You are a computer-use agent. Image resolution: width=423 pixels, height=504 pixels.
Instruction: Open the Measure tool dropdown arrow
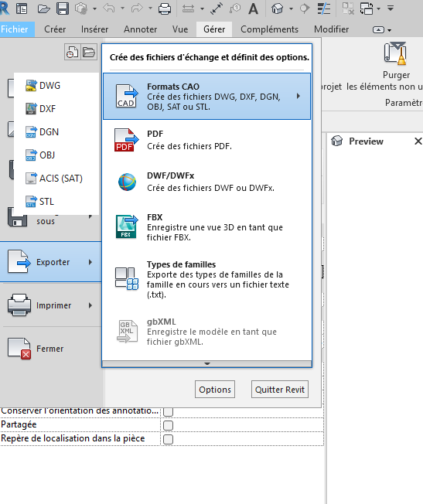coord(202,9)
